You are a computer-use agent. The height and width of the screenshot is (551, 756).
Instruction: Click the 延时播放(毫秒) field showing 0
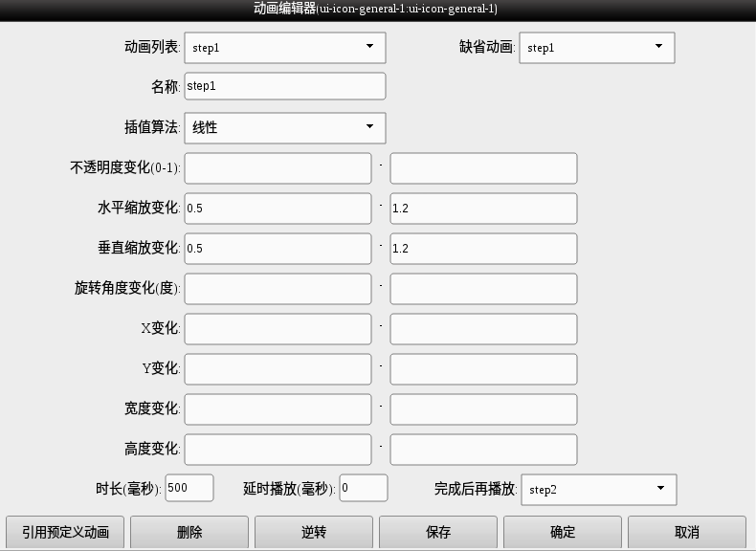(364, 488)
